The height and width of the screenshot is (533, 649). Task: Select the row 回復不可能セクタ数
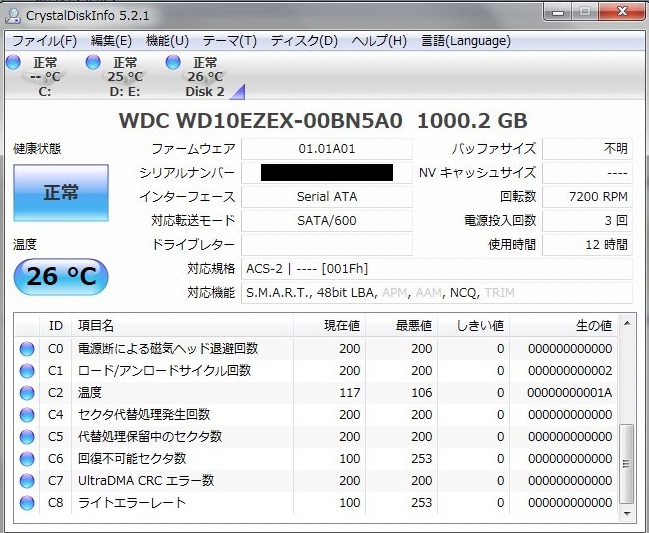pos(317,459)
